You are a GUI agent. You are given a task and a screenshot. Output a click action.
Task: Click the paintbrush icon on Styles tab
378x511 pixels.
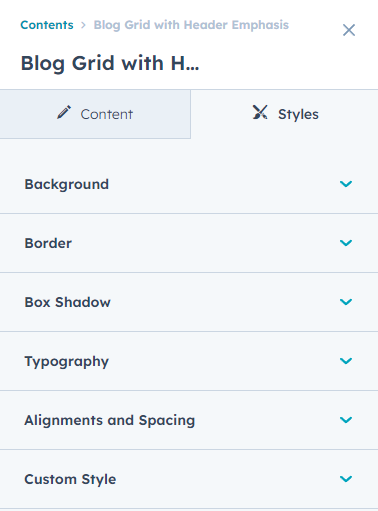point(260,112)
